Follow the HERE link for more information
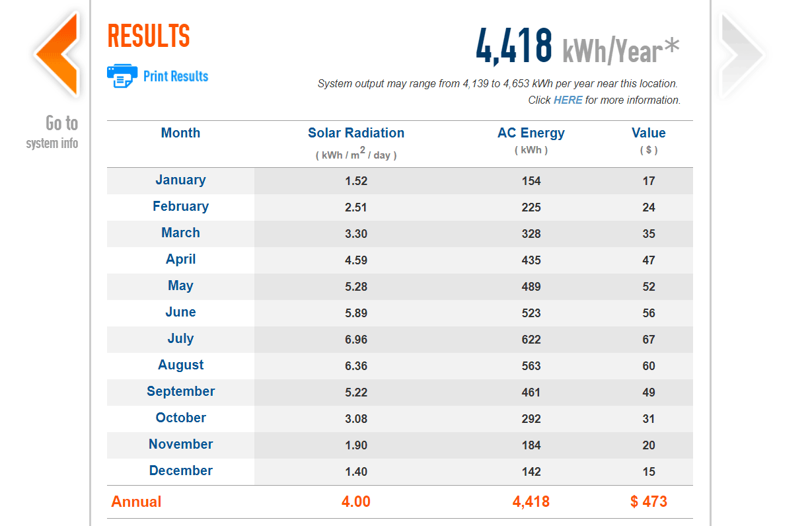The width and height of the screenshot is (812, 526). 568,100
